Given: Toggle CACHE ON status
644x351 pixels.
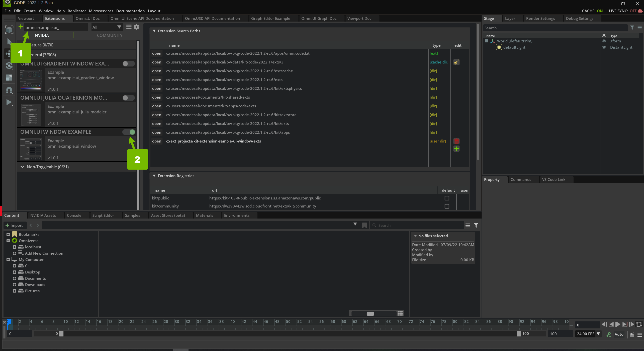Looking at the screenshot, I should tap(592, 11).
